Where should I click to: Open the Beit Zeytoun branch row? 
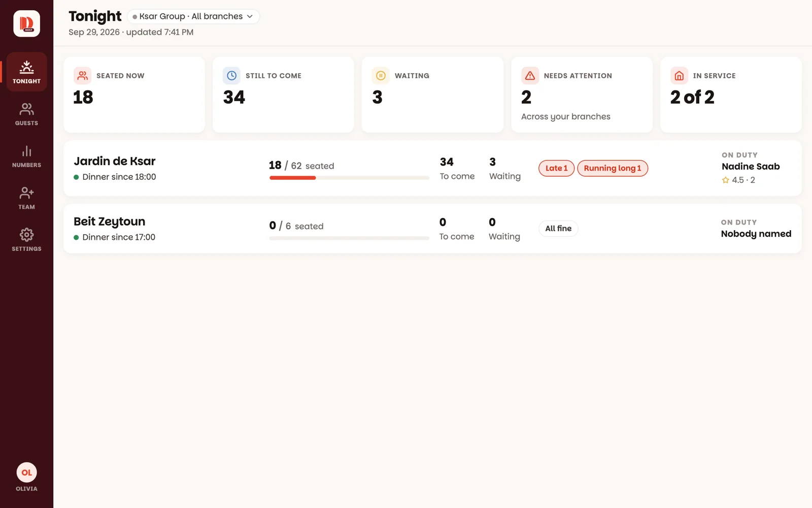point(432,229)
